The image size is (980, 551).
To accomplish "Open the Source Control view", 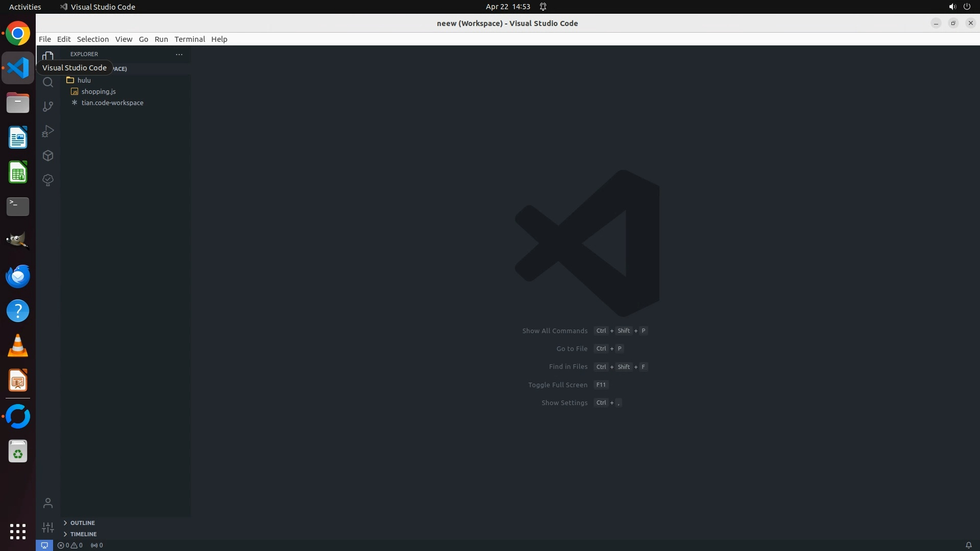I will [x=48, y=106].
